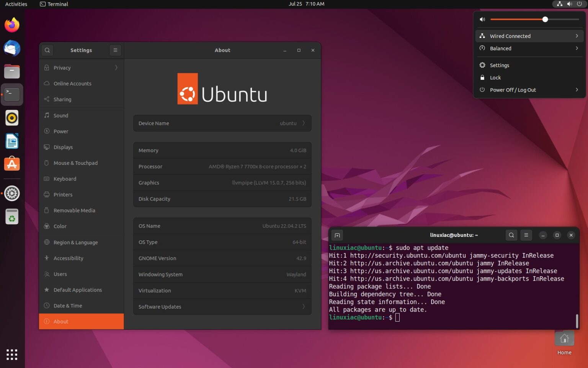Switch to the Sound settings section
This screenshot has width=588, height=368.
60,115
